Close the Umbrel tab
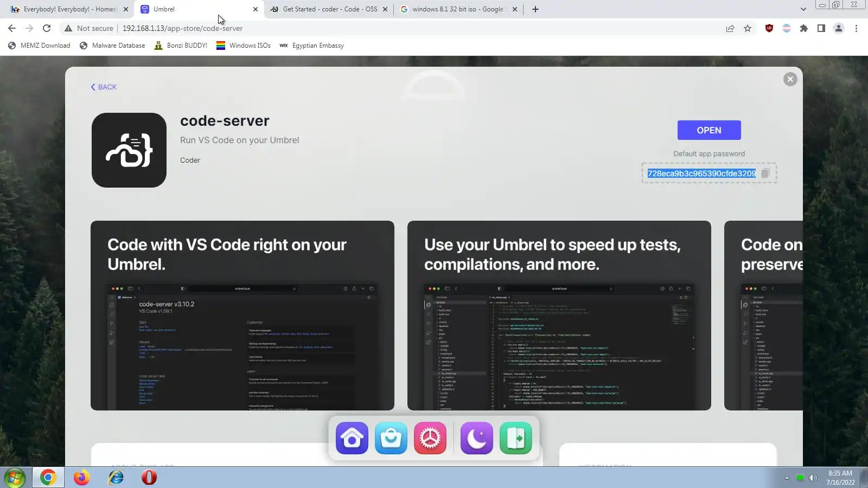The height and width of the screenshot is (488, 868). click(256, 9)
